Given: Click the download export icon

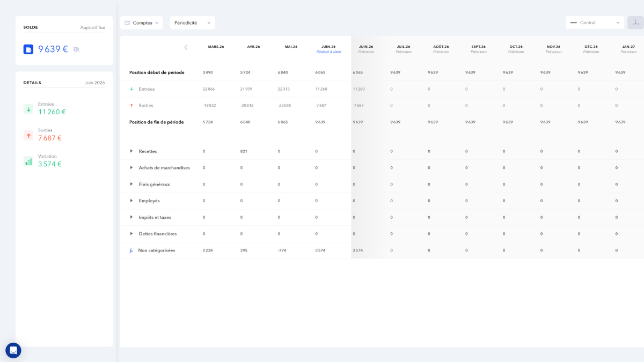Looking at the screenshot, I should pyautogui.click(x=635, y=23).
